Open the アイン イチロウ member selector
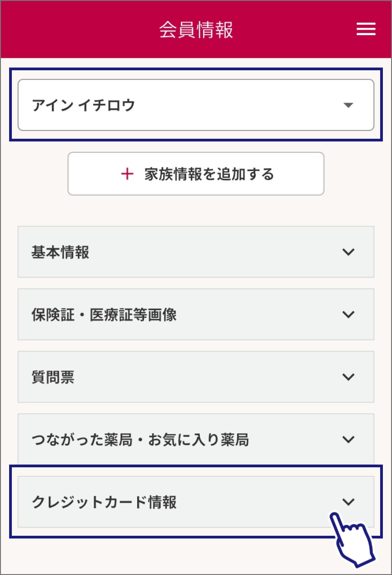 pyautogui.click(x=196, y=105)
